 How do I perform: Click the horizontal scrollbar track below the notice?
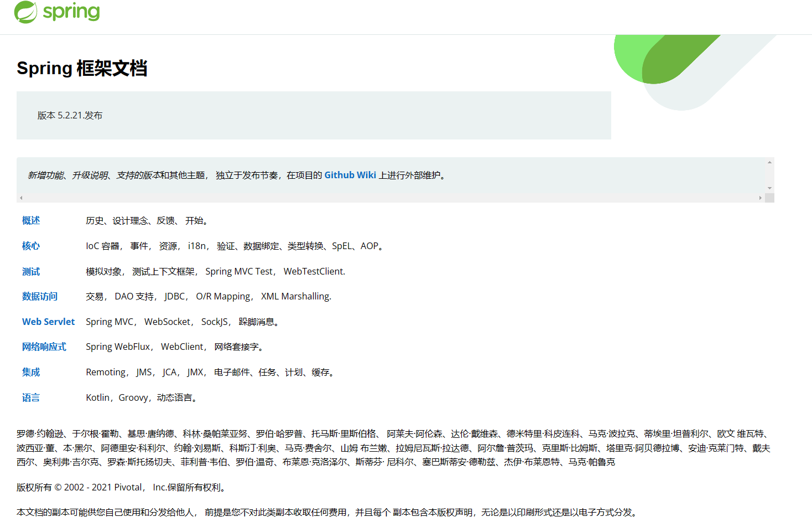pos(387,197)
